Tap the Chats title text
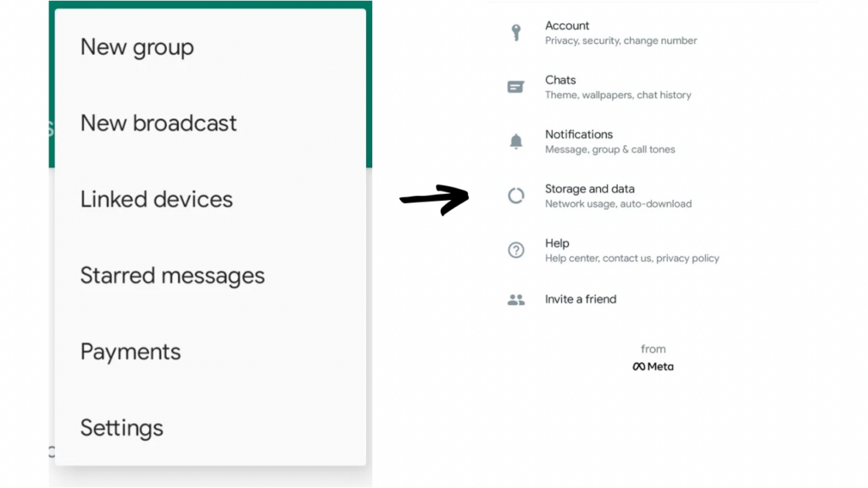This screenshot has width=868, height=488. [560, 80]
